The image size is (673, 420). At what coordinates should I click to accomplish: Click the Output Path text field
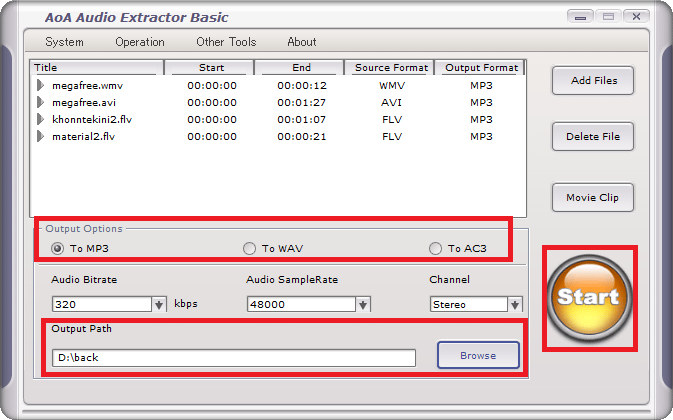click(234, 358)
